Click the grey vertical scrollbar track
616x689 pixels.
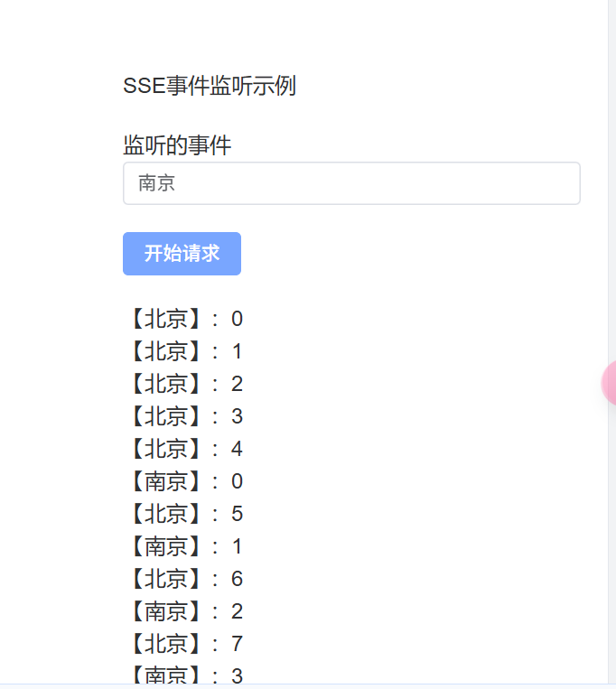point(612,343)
